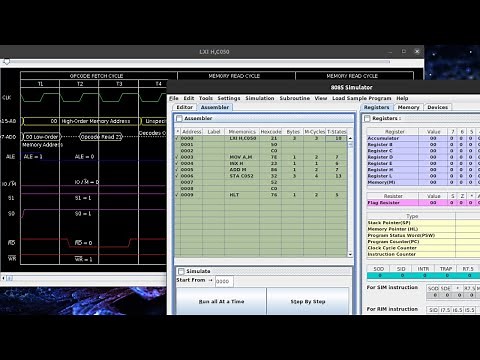Click the timing diagram horizontal scrollbar thumb
Viewport: 480px width, 360px height.
(x=10, y=278)
